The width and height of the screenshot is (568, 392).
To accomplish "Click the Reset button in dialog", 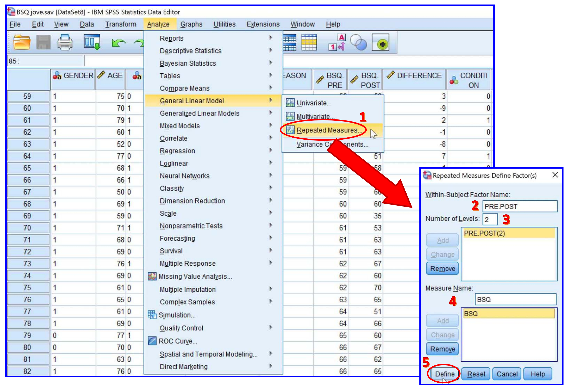I will tap(476, 374).
